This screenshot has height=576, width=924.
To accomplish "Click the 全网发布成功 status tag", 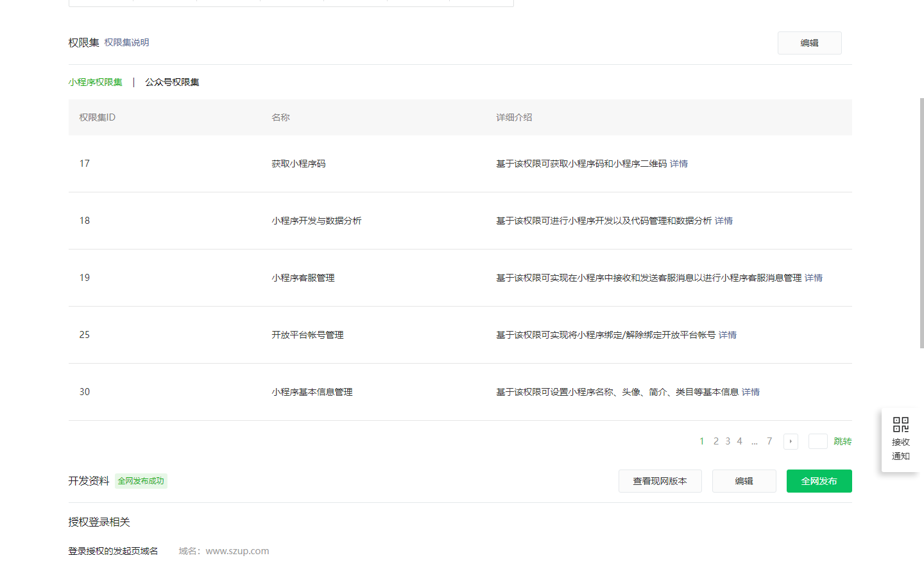I will (141, 481).
